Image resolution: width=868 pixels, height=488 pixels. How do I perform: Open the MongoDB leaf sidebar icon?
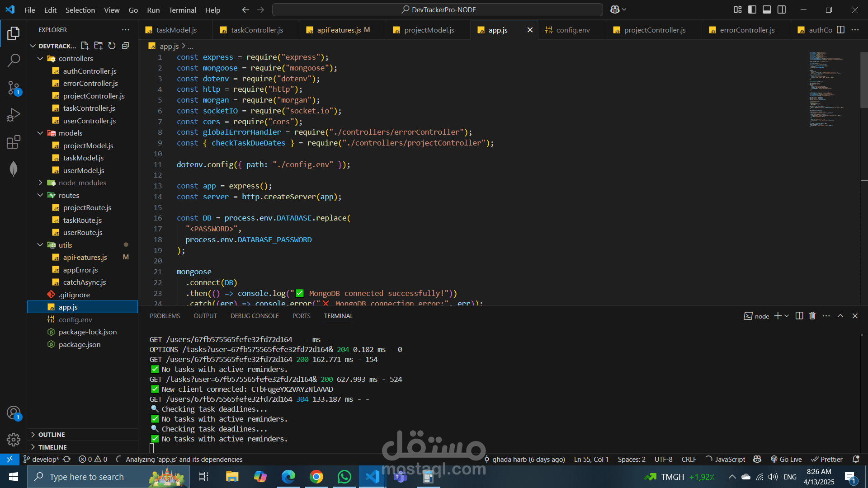[14, 169]
